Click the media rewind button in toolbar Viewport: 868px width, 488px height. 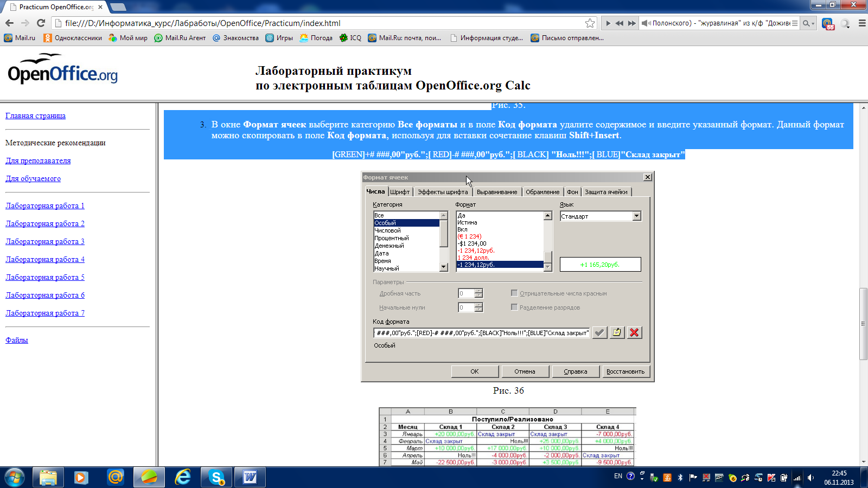click(x=620, y=23)
